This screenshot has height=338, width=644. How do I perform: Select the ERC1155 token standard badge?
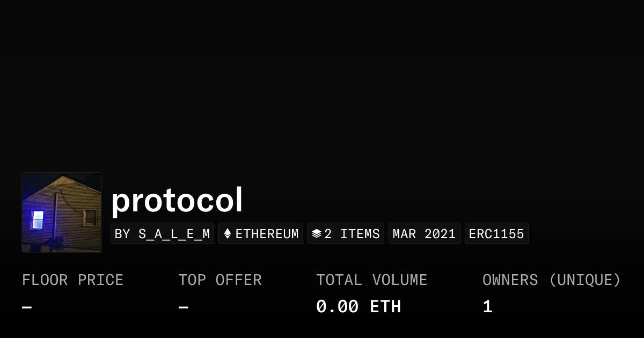coord(496,234)
